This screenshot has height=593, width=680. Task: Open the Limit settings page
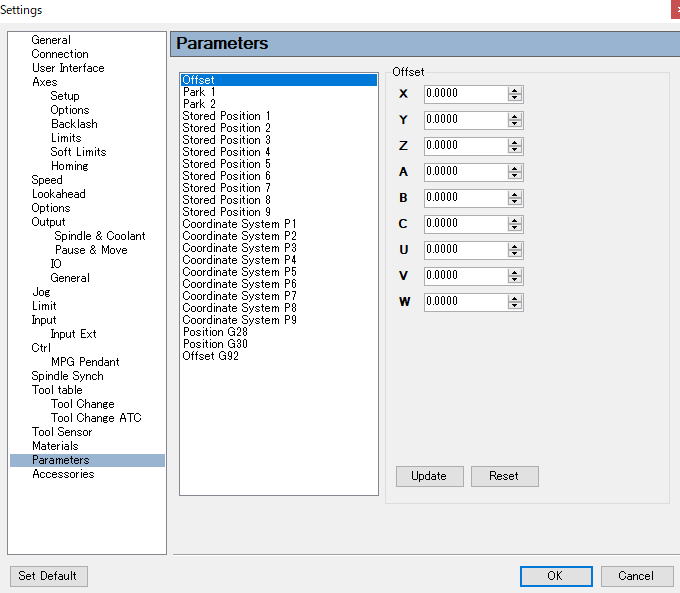pyautogui.click(x=44, y=306)
